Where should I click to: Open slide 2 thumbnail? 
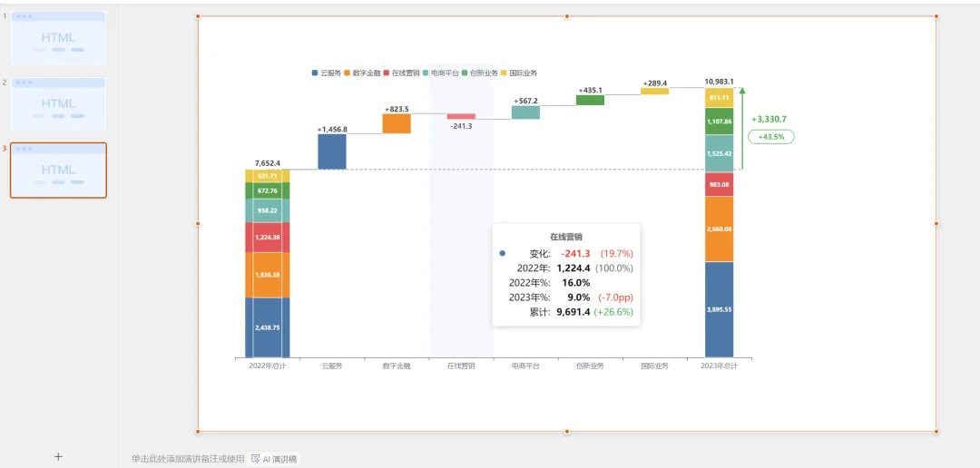click(x=58, y=103)
